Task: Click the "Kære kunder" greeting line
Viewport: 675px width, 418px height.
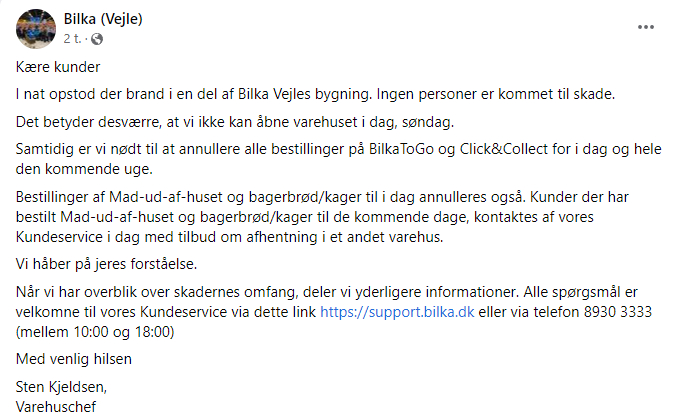Action: pos(58,67)
